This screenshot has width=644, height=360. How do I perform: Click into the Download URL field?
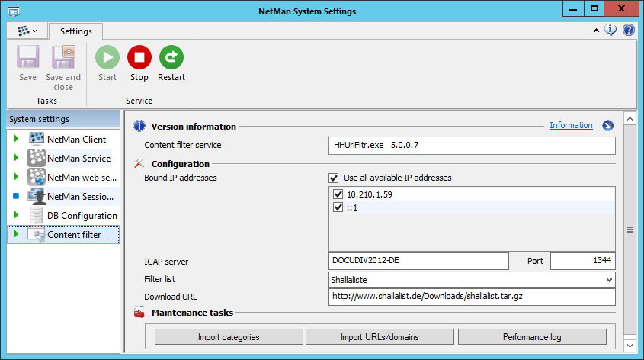coord(472,297)
